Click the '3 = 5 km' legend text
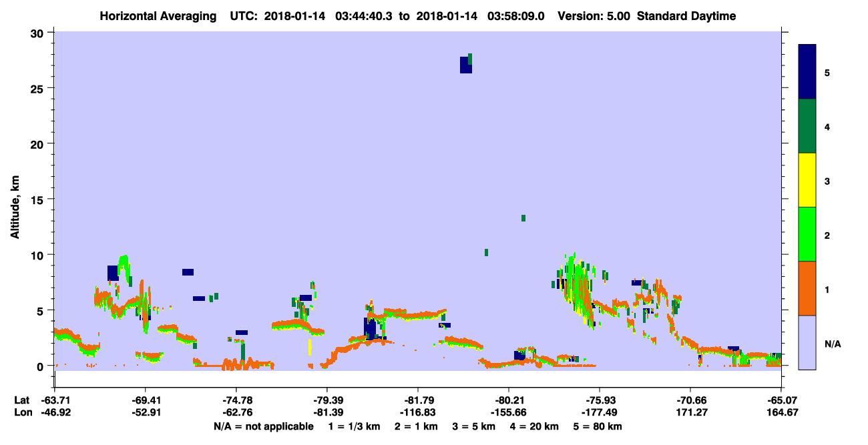 [475, 426]
